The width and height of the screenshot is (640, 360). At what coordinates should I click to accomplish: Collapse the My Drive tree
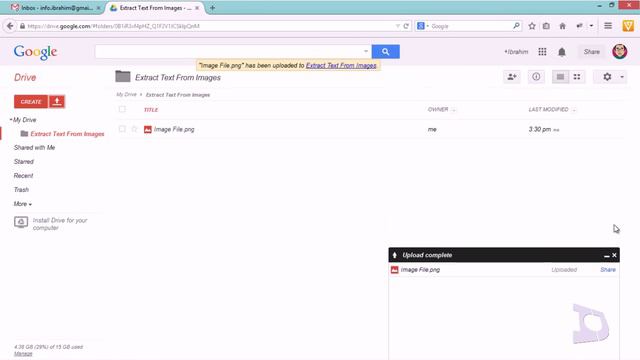[x=11, y=120]
